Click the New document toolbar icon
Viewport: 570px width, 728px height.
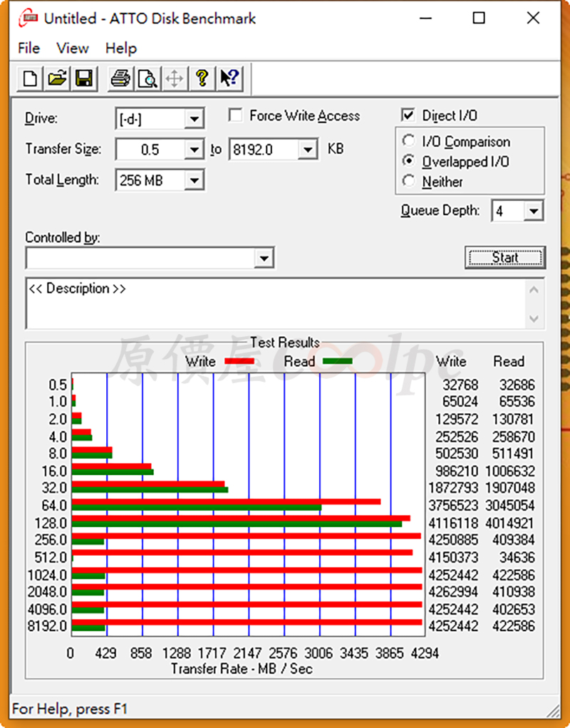pos(30,78)
